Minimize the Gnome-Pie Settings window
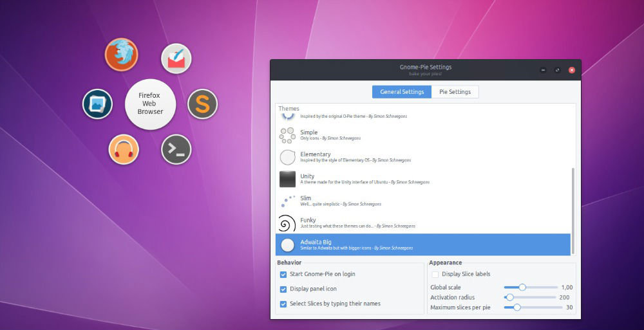 click(x=543, y=70)
